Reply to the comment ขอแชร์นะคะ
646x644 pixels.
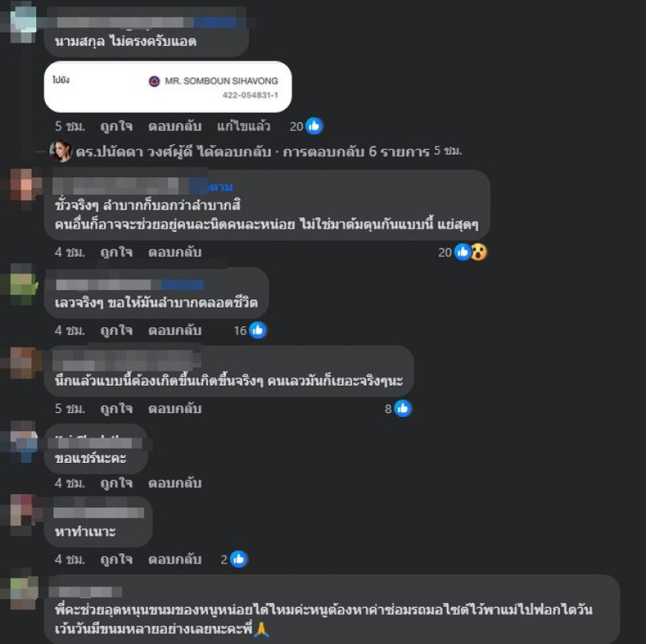click(x=175, y=483)
